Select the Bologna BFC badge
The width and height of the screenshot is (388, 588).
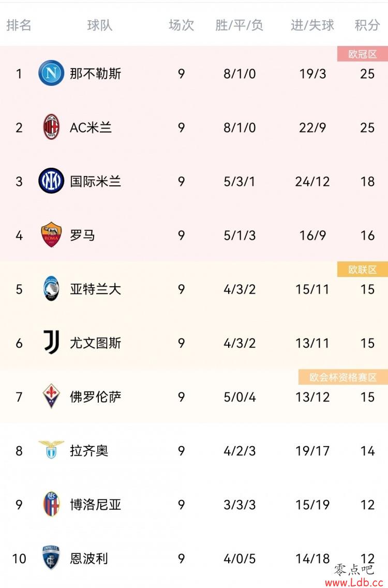coord(51,504)
